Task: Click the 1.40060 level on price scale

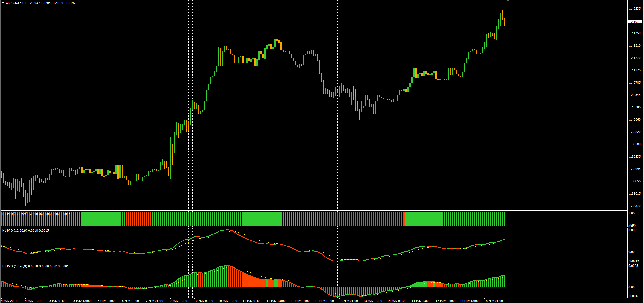Action: [x=635, y=120]
